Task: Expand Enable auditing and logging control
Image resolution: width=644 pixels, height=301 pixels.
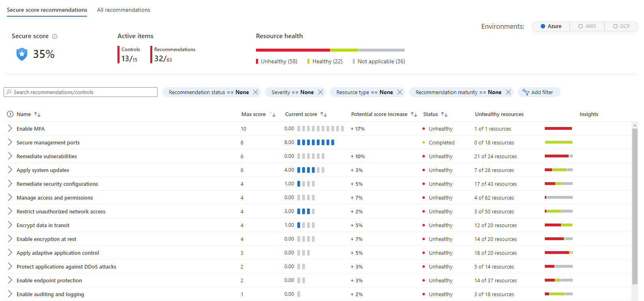Action: coord(10,294)
